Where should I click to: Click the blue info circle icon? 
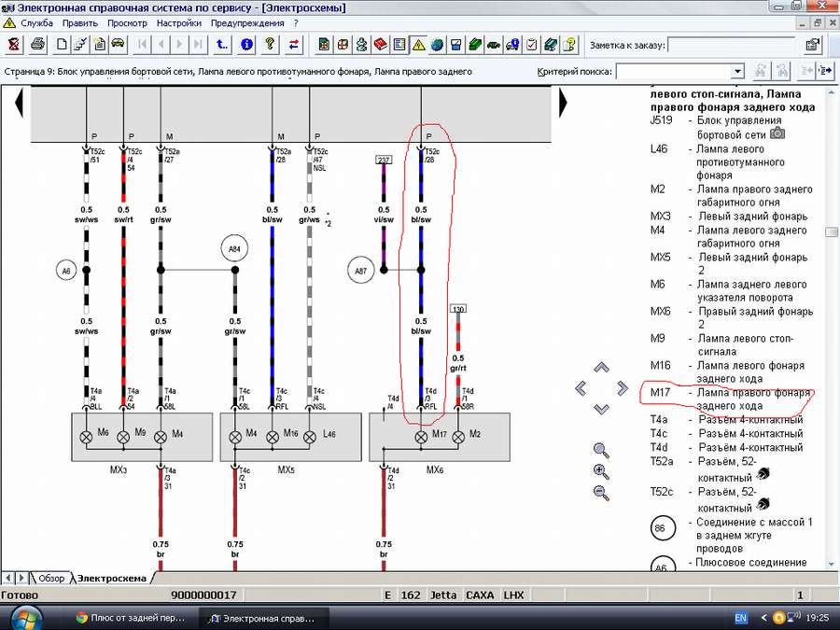[x=246, y=45]
